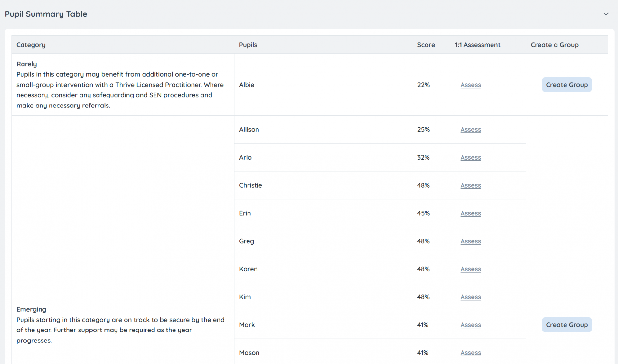The image size is (618, 364).
Task: Select the Category column header
Action: pyautogui.click(x=31, y=45)
